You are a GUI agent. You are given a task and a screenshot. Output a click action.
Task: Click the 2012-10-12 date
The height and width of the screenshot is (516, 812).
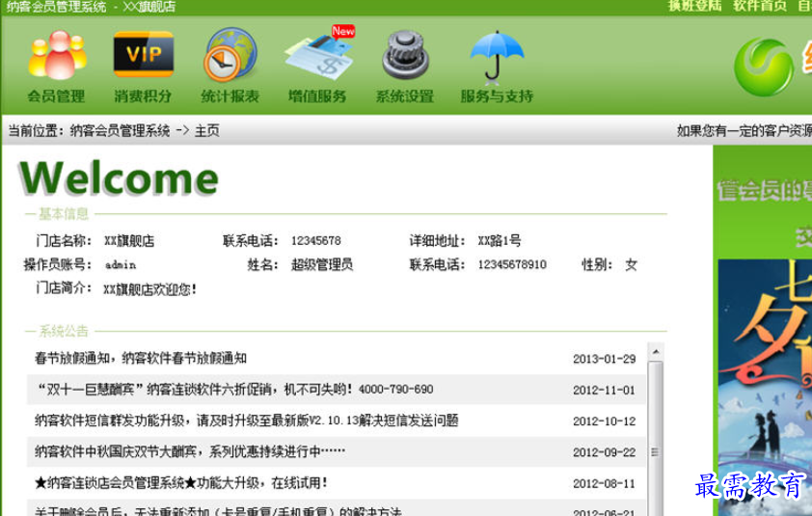pos(605,421)
